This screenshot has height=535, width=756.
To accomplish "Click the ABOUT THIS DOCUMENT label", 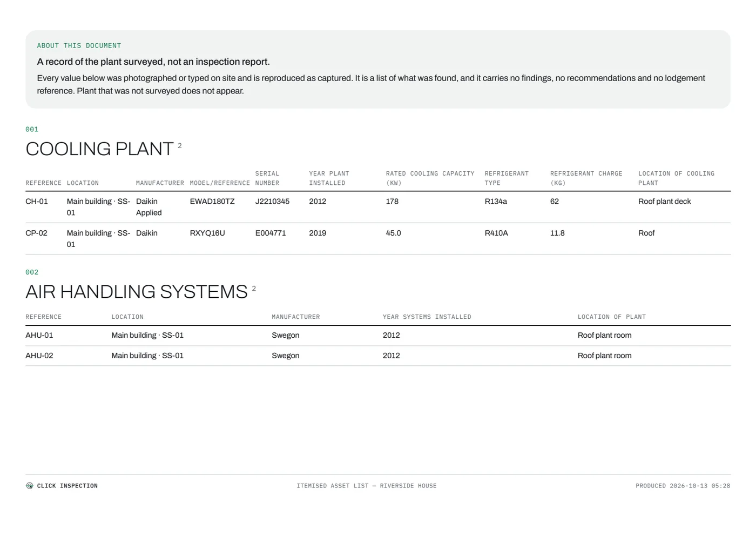I will (79, 46).
